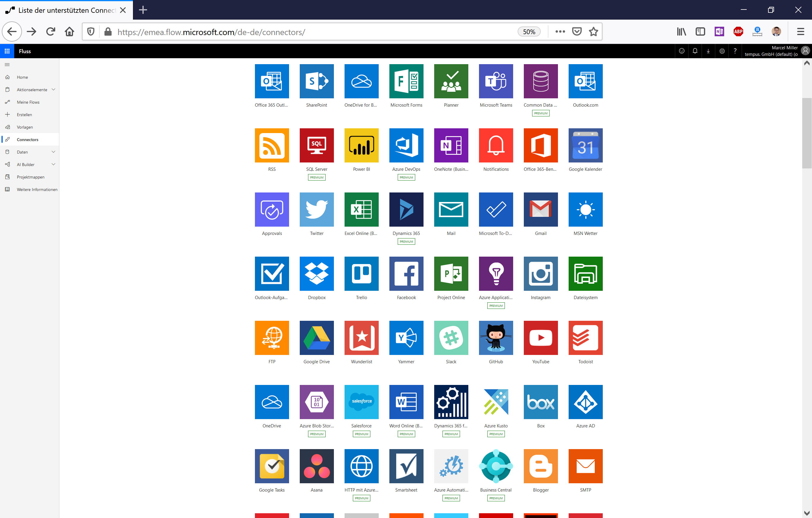This screenshot has height=518, width=812.
Task: Click the vertical page scrollbar thumb
Action: [807, 133]
